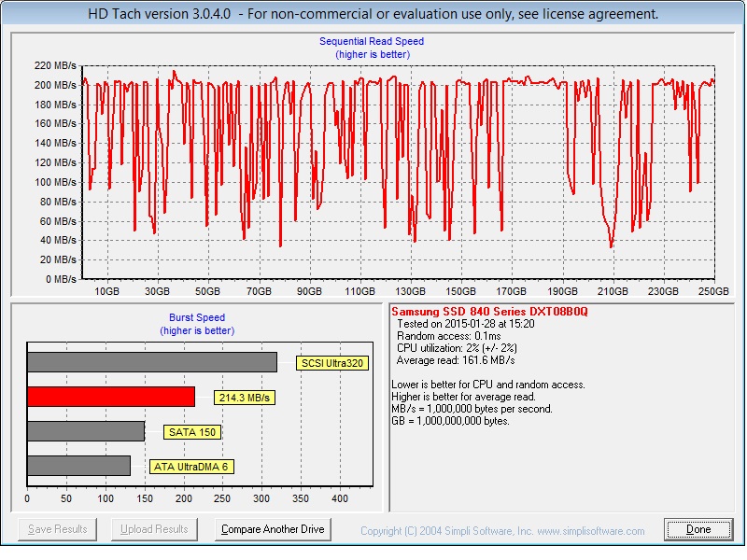Click the HD Tach version title bar

point(373,14)
